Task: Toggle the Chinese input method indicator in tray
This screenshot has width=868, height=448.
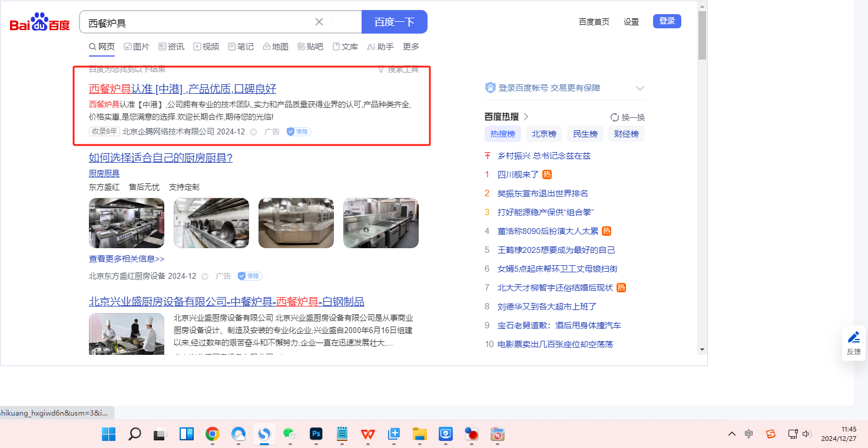Action: (748, 434)
